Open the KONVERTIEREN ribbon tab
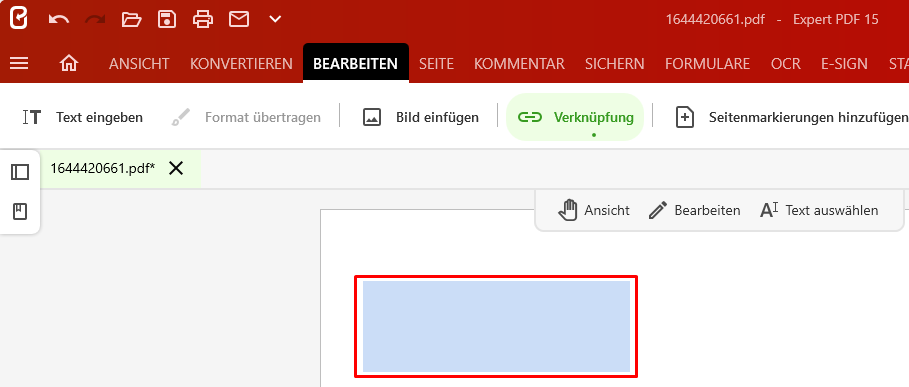This screenshot has height=387, width=909. tap(241, 64)
